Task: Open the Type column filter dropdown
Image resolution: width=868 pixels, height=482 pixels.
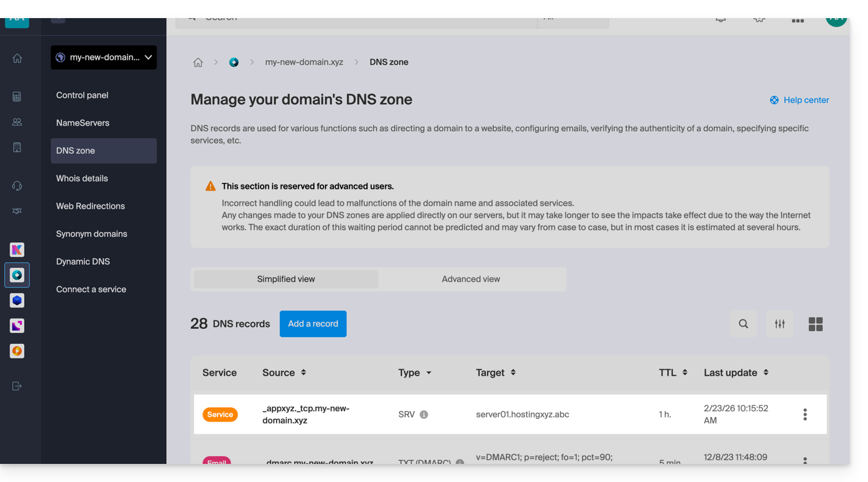Action: point(429,373)
